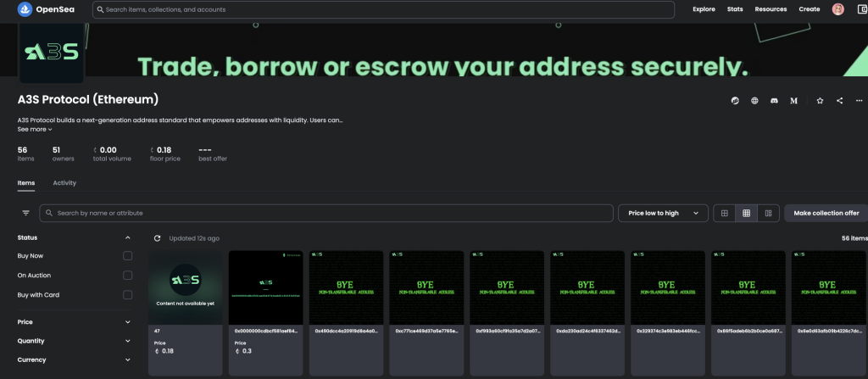Open the collection's Etherscan link icon
Viewport: 868px width, 379px height.
click(735, 101)
